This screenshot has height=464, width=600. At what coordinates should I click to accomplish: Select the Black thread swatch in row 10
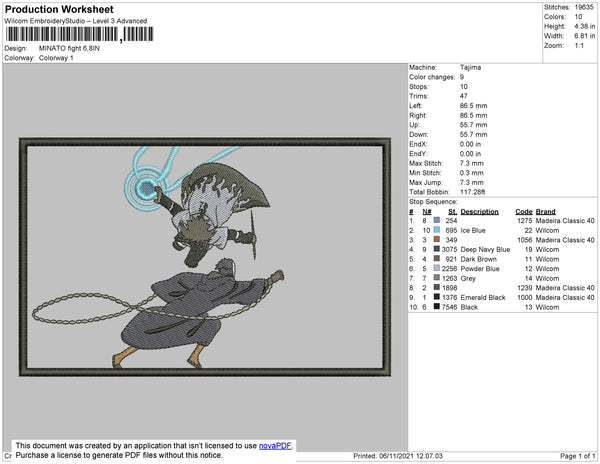coord(437,306)
